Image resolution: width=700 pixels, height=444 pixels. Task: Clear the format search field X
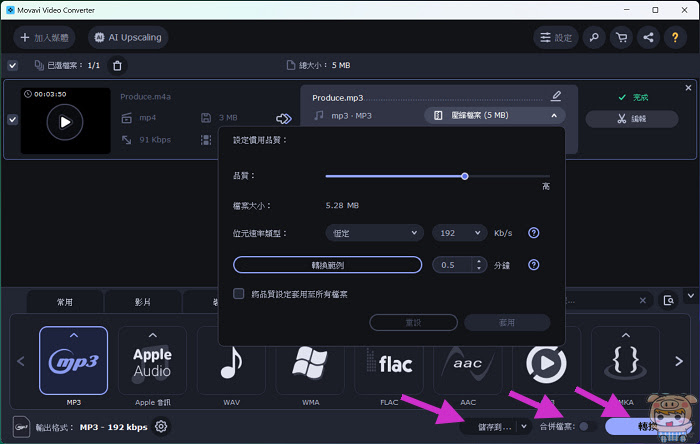pyautogui.click(x=643, y=300)
